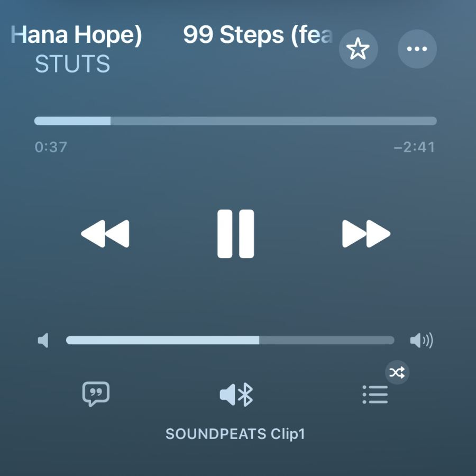Click the low volume speaker icon

pyautogui.click(x=43, y=340)
